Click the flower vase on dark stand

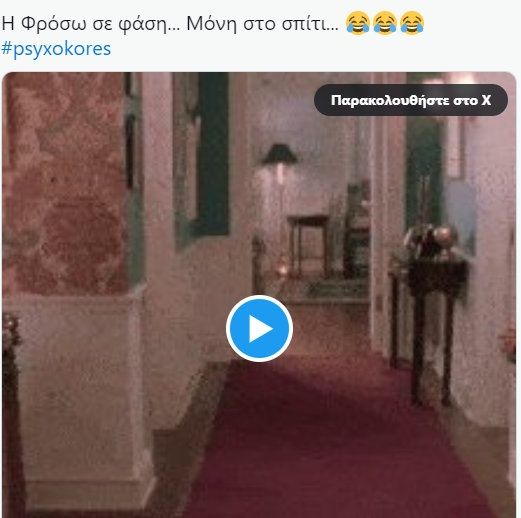coord(430,240)
